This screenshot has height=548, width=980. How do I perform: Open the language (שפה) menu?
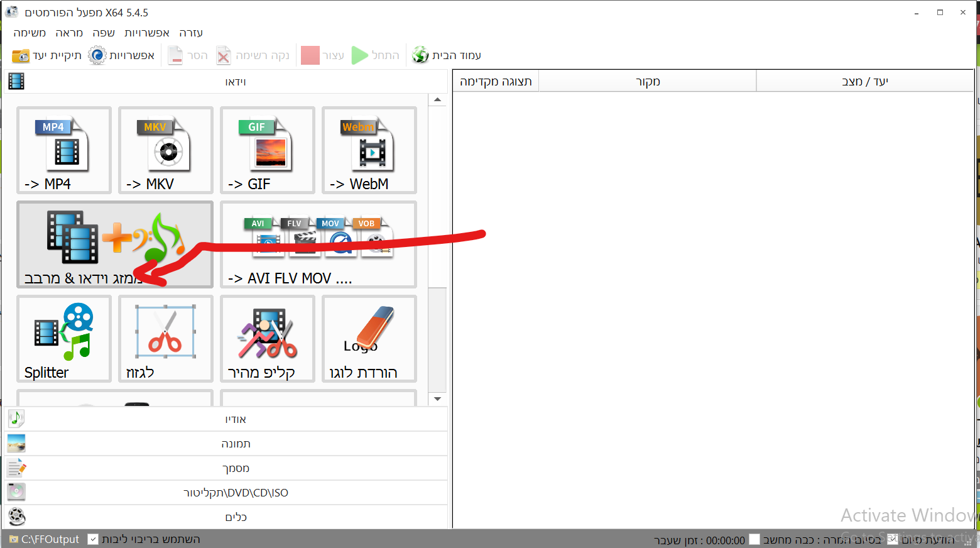104,33
